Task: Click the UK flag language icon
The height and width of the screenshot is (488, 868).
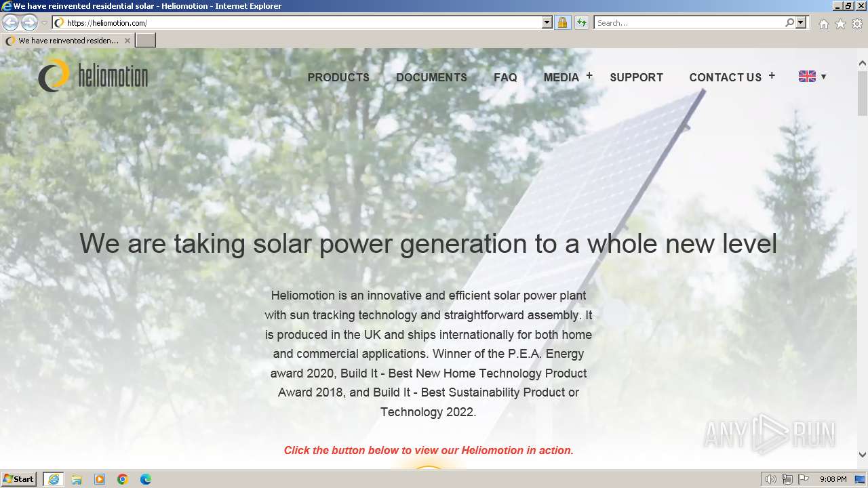Action: pos(807,77)
